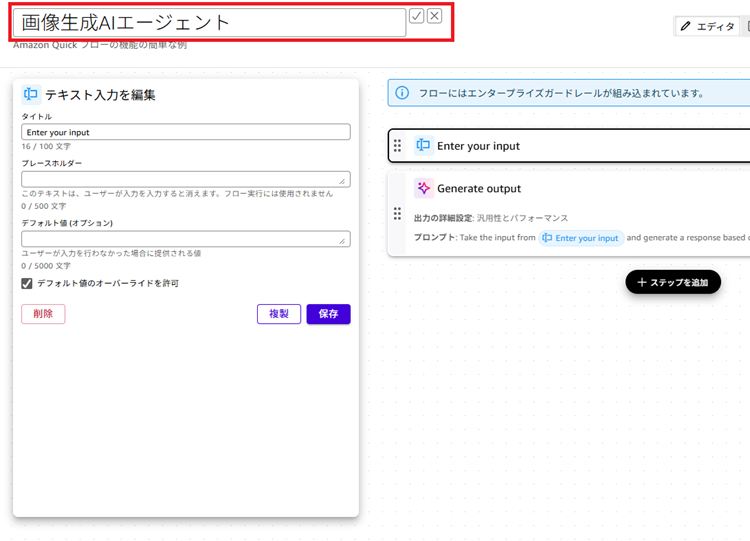Click the text input icon on Enter your input step

423,146
